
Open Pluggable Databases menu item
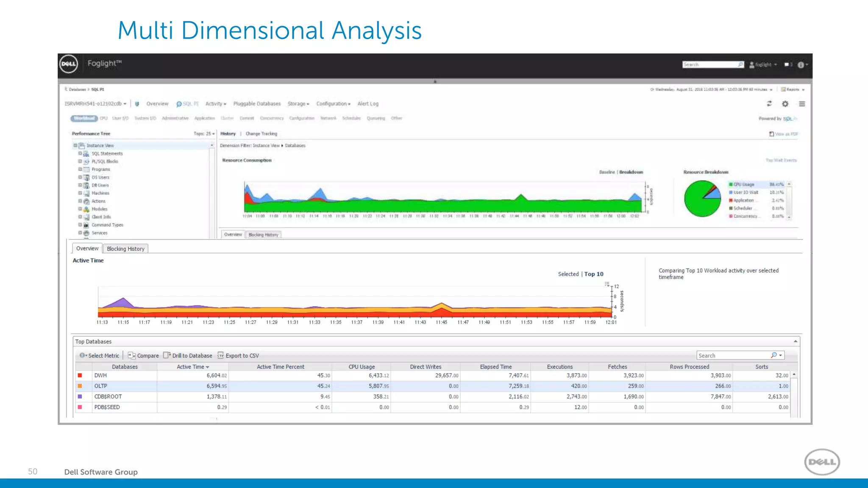[257, 104]
